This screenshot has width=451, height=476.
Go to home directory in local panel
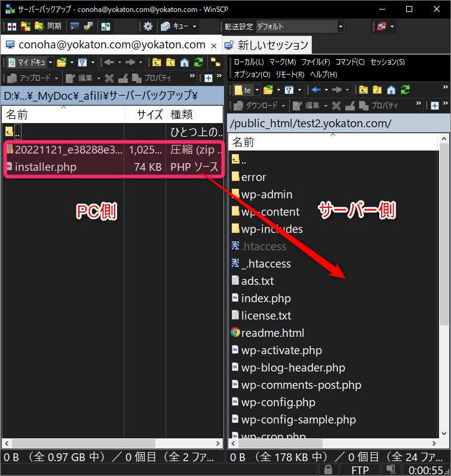click(x=185, y=62)
